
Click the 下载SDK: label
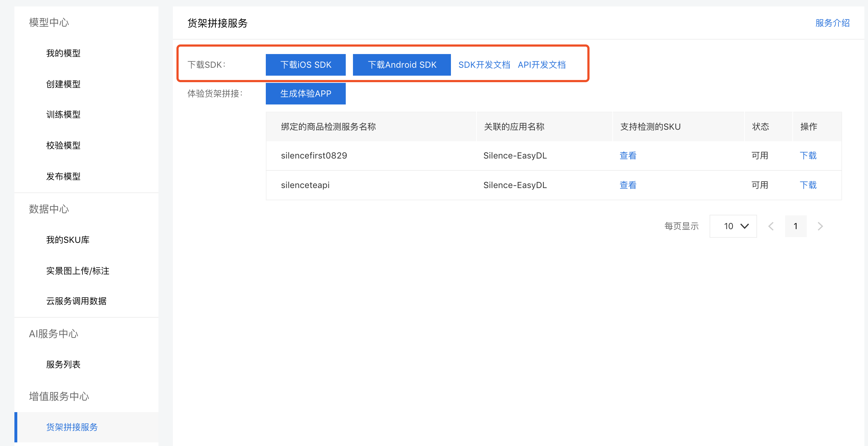pos(206,65)
